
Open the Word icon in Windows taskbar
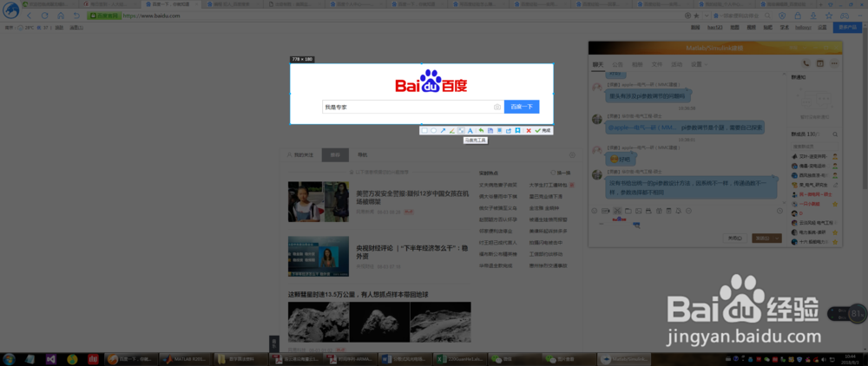[x=407, y=359]
